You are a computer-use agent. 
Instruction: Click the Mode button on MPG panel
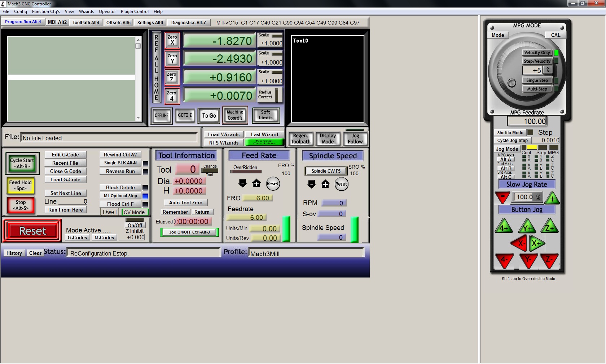tap(498, 35)
